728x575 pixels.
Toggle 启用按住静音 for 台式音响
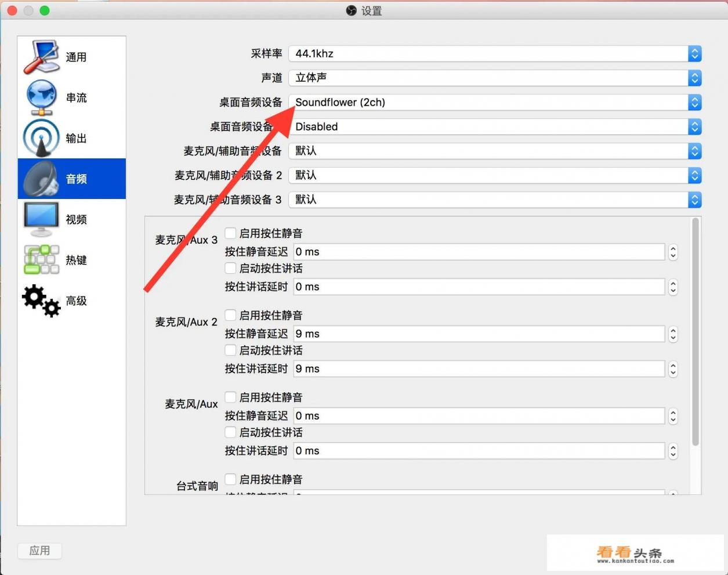(x=230, y=479)
